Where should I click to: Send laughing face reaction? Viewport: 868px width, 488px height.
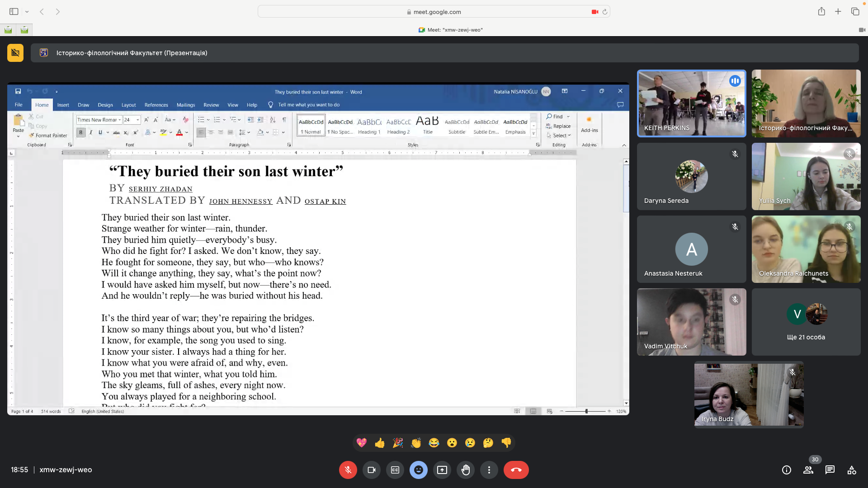[434, 443]
